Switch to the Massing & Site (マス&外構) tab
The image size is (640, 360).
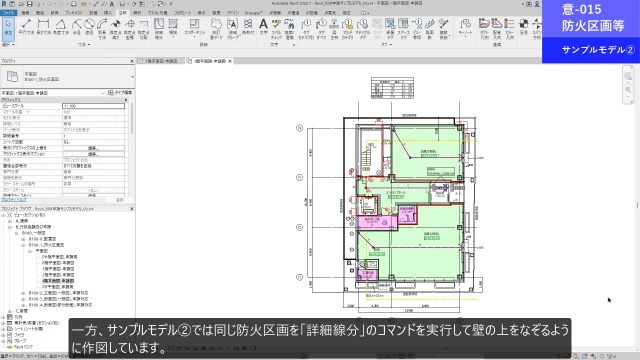click(x=157, y=13)
